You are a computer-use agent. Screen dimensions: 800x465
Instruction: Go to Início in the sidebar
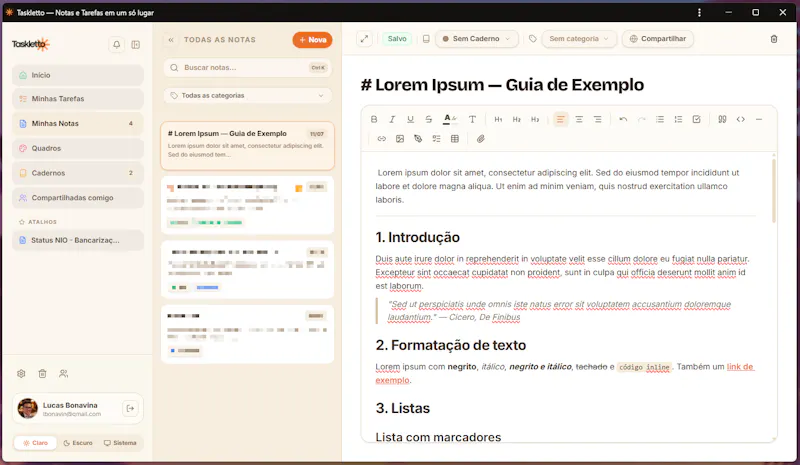(78, 75)
